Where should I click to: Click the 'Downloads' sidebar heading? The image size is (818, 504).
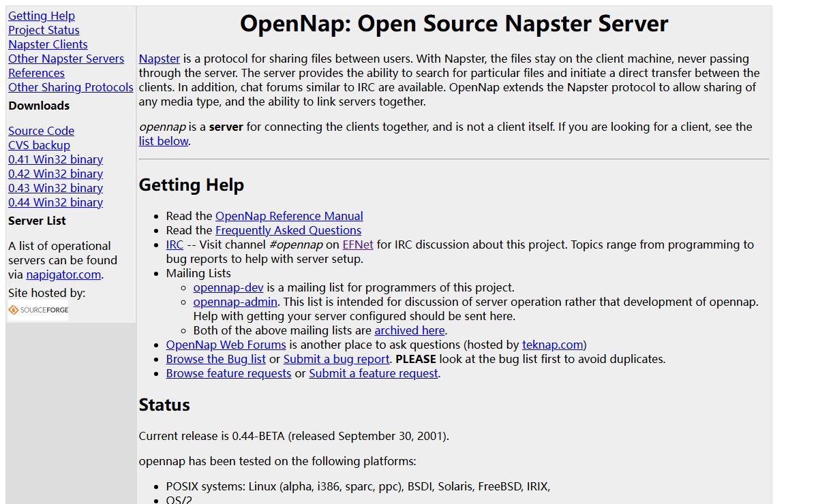(x=39, y=106)
